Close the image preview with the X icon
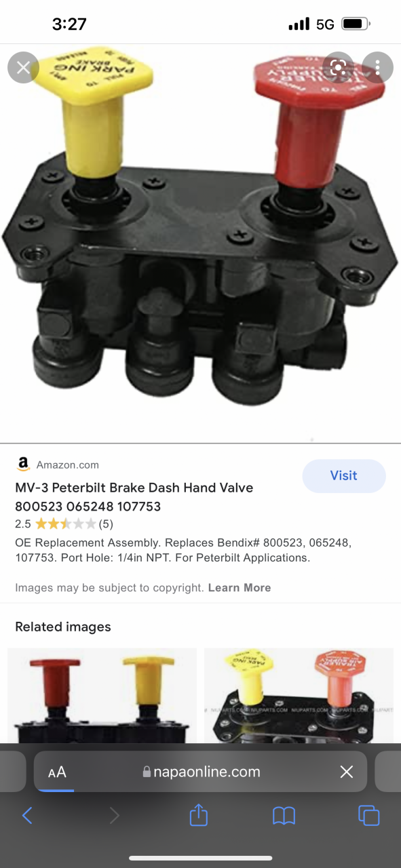401x868 pixels. pyautogui.click(x=23, y=68)
